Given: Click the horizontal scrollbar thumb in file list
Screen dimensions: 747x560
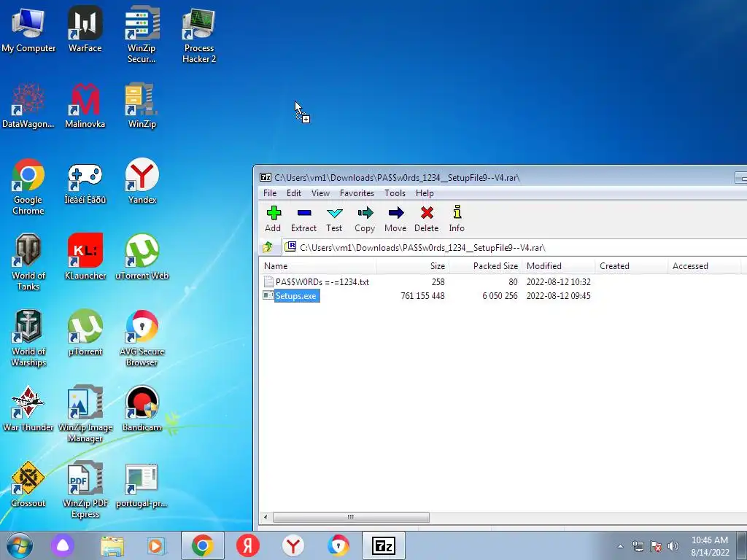Looking at the screenshot, I should tap(351, 517).
